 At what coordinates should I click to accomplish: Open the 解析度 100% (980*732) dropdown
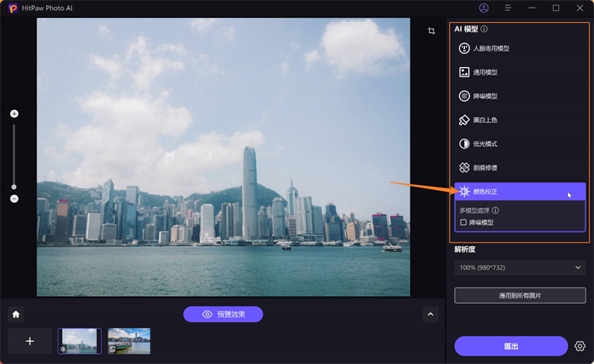pos(519,267)
